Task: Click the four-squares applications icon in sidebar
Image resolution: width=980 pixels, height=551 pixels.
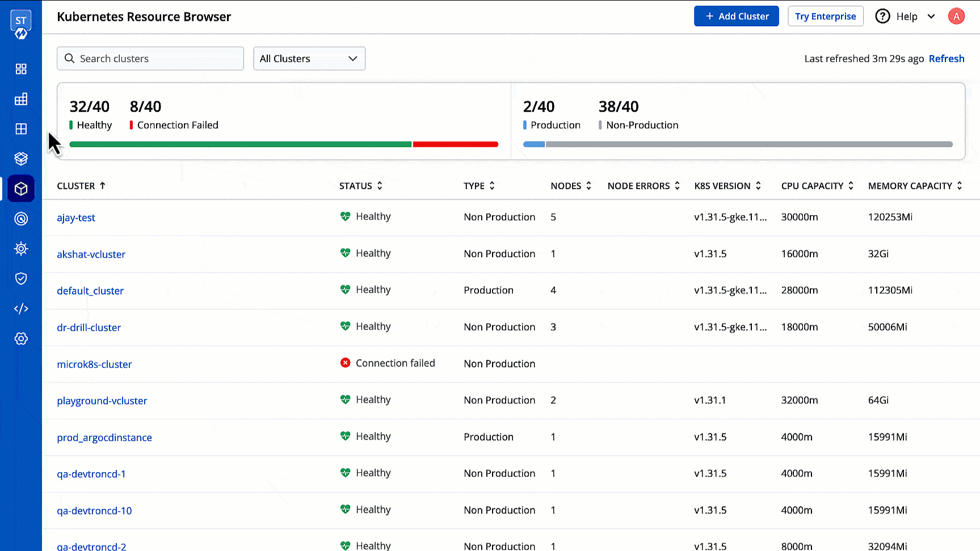Action: (21, 69)
